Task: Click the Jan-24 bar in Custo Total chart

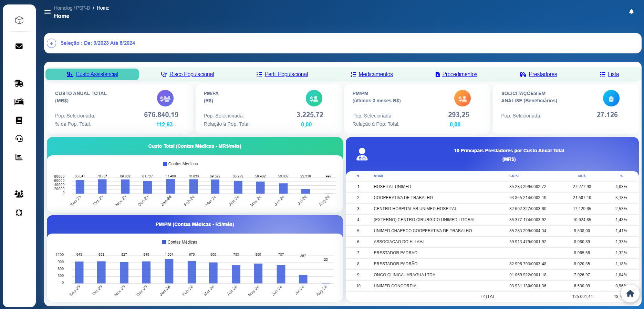Action: tap(170, 186)
